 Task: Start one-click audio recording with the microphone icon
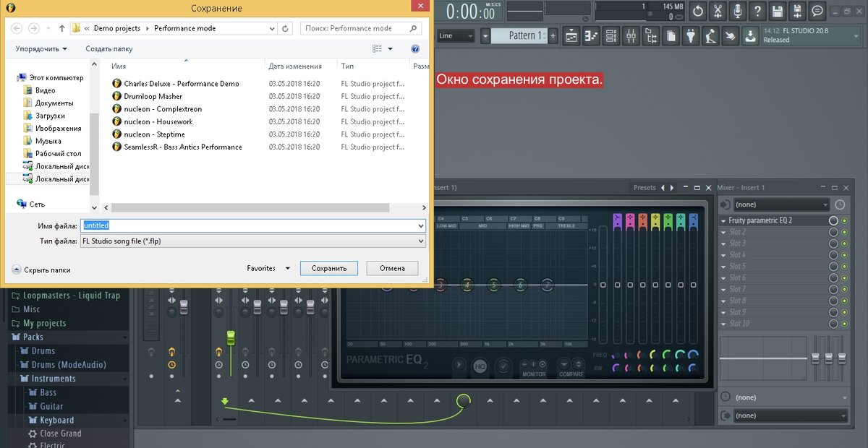[738, 11]
